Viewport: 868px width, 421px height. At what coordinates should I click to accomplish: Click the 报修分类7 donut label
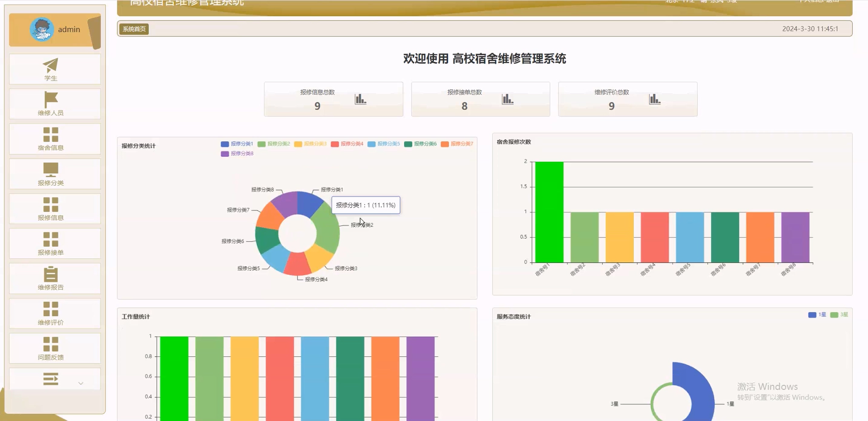(238, 210)
